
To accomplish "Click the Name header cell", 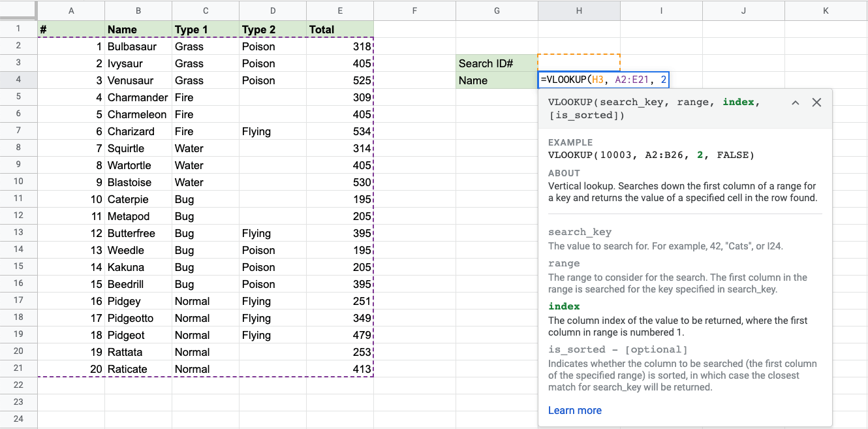I will click(138, 29).
